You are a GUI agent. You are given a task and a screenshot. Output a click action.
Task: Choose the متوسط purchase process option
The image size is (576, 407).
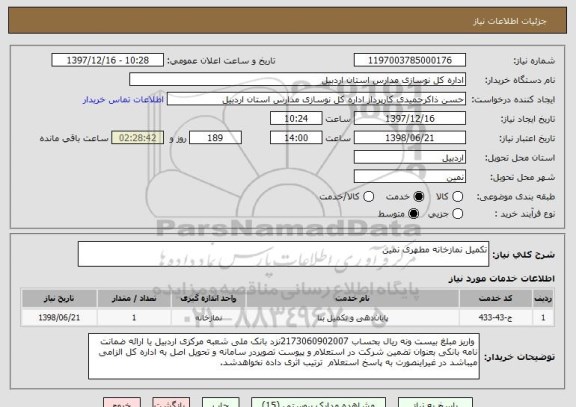[x=414, y=214]
